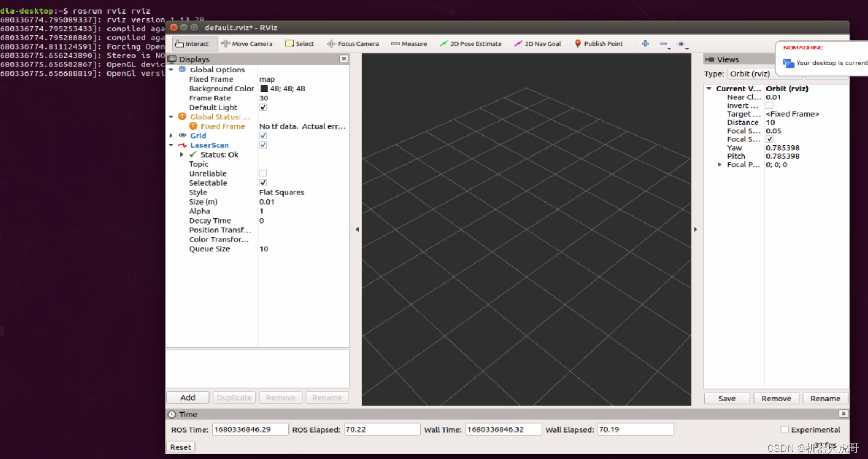Collapse the LaserScan display tree
Viewport: 868px width, 459px height.
[x=171, y=145]
